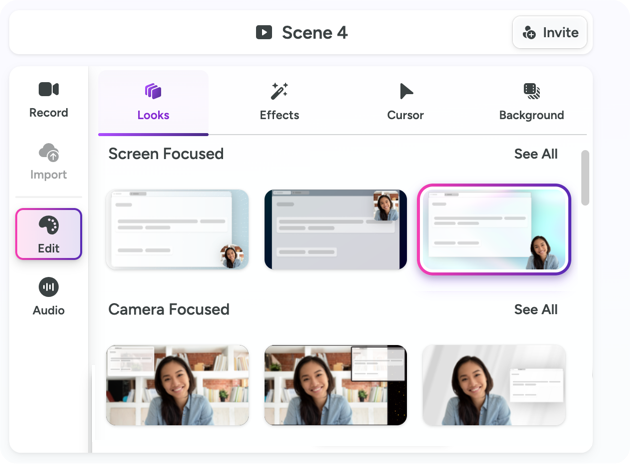Choose the light screen look with round camera
The image size is (630, 464).
pyautogui.click(x=177, y=229)
